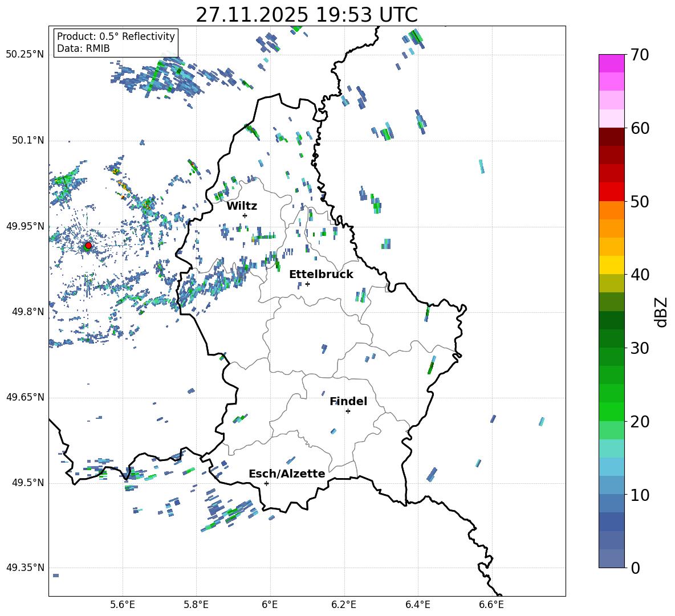Select the Esch/Alzette city label
675x616 pixels.
tap(286, 474)
